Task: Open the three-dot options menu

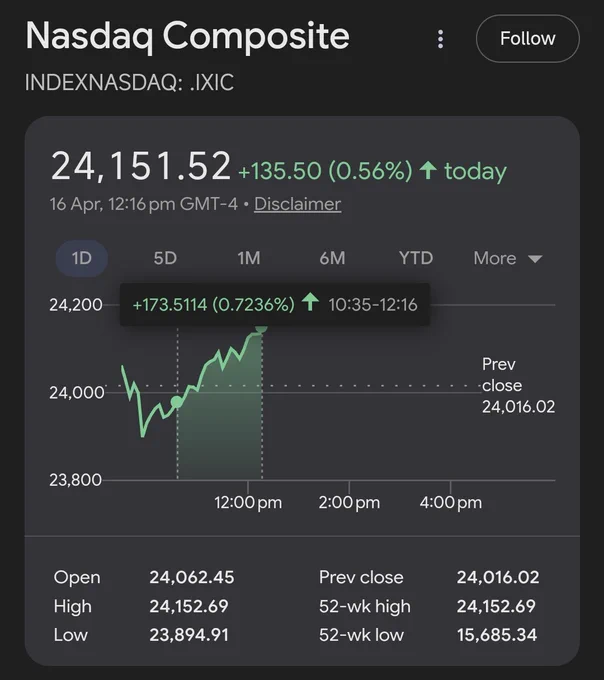Action: pyautogui.click(x=440, y=39)
